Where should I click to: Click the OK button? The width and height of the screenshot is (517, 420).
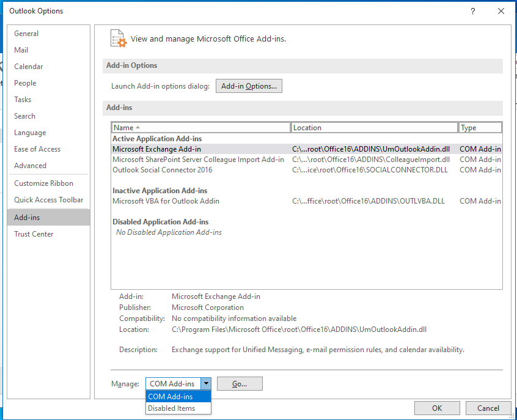pyautogui.click(x=437, y=408)
